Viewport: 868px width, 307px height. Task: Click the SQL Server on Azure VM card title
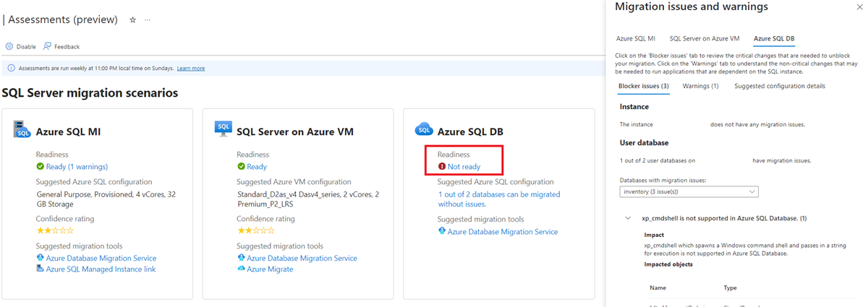[x=294, y=131]
